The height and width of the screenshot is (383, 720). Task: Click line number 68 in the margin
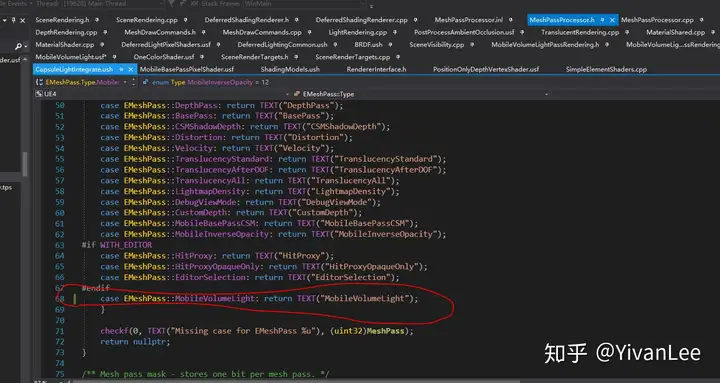60,299
